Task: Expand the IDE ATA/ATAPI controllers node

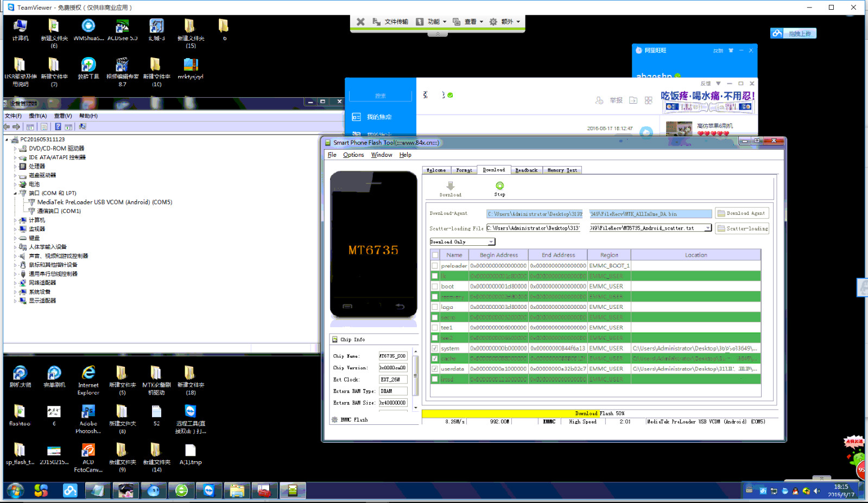Action: [15, 157]
